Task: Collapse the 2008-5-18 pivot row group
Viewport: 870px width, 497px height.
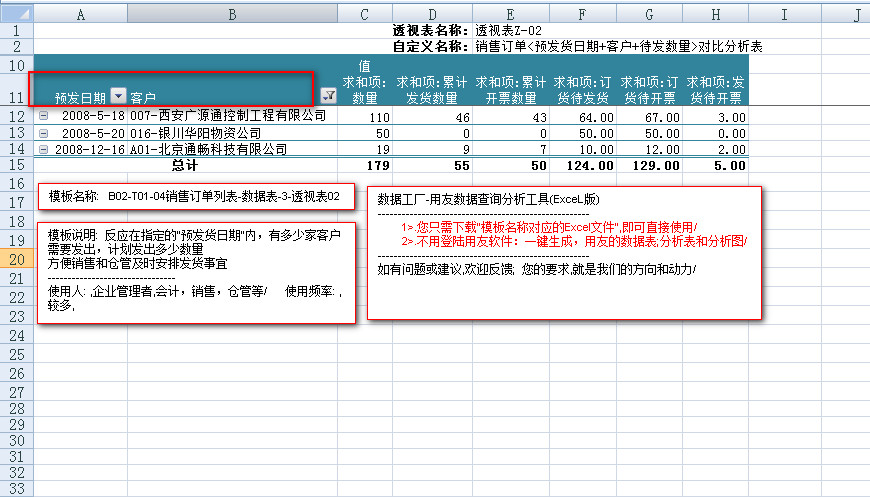Action: click(x=43, y=116)
